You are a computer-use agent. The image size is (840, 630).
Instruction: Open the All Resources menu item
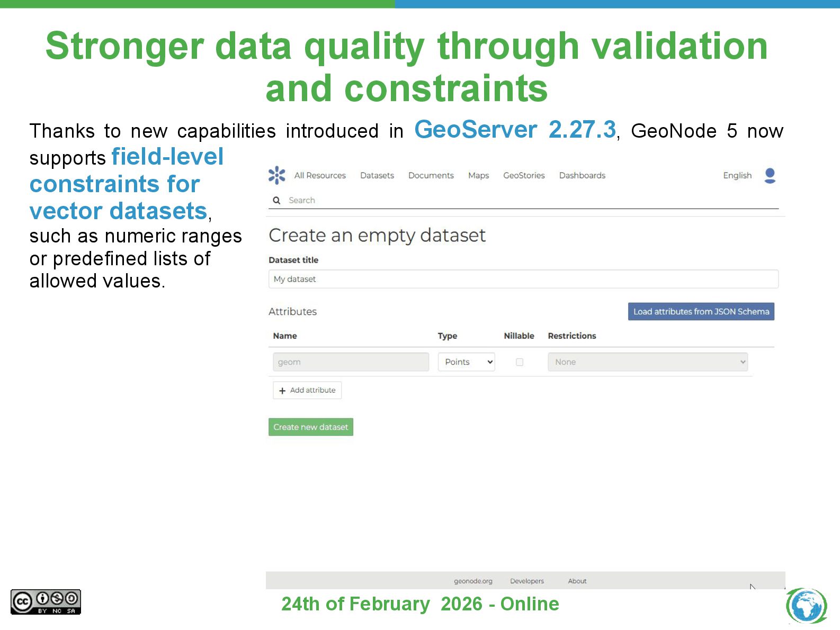tap(320, 175)
